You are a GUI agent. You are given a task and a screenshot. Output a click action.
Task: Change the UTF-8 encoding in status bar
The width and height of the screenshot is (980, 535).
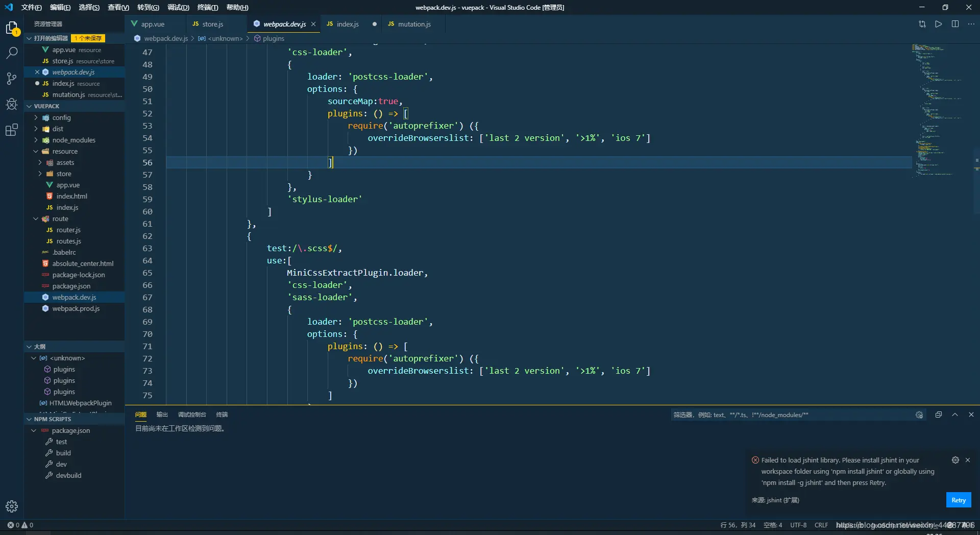[798, 525]
